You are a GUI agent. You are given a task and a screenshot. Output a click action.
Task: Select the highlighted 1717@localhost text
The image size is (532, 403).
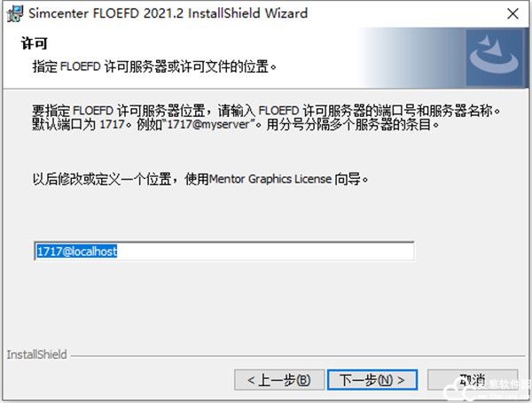point(76,252)
